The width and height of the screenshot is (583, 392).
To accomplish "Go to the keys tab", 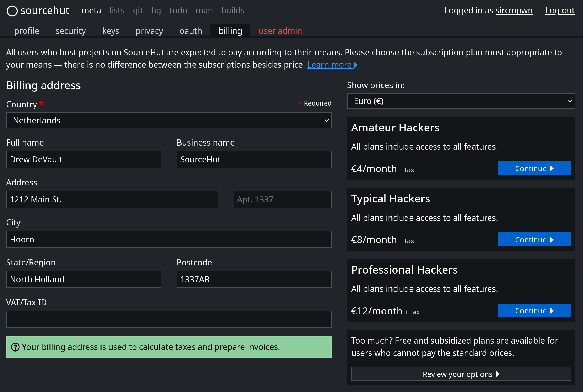I will pyautogui.click(x=110, y=31).
